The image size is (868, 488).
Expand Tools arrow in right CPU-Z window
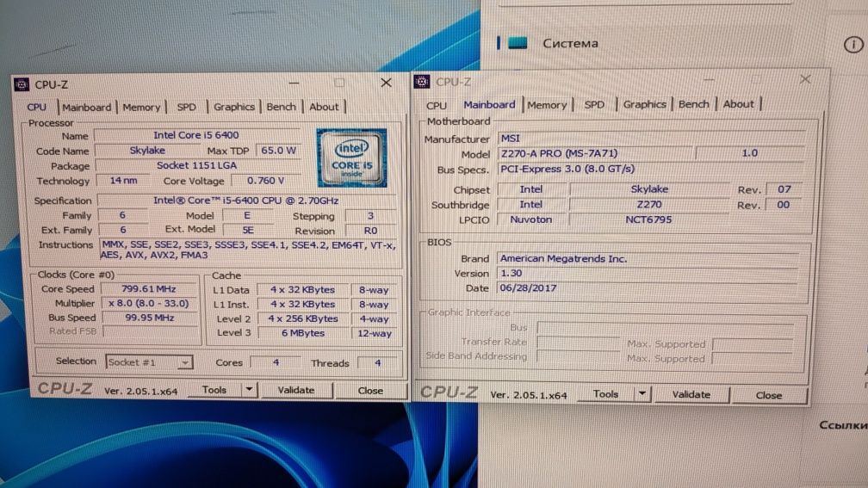[x=642, y=394]
